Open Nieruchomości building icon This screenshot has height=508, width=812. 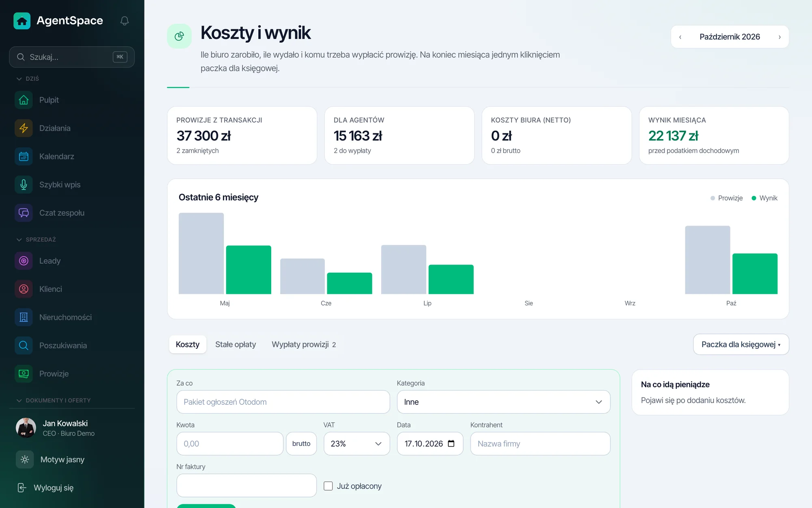tap(24, 317)
